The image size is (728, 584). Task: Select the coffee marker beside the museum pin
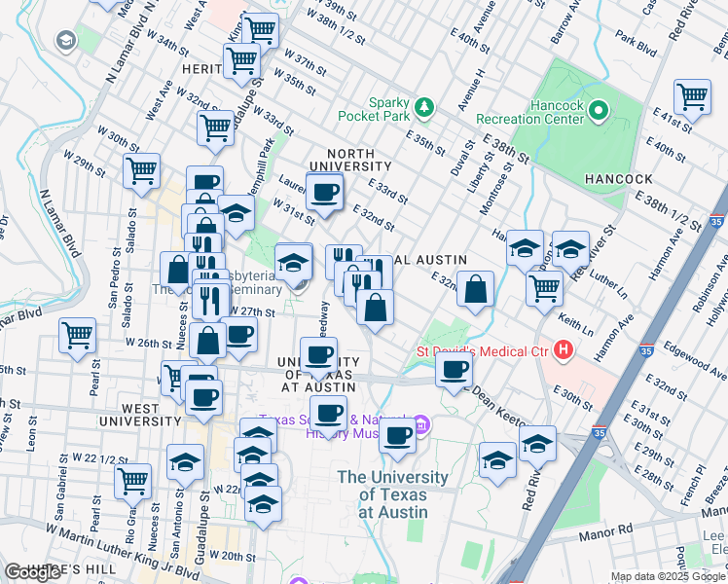pyautogui.click(x=397, y=437)
